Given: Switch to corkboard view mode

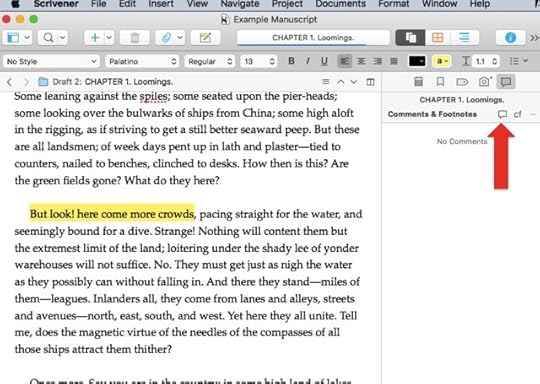Looking at the screenshot, I should [x=437, y=38].
